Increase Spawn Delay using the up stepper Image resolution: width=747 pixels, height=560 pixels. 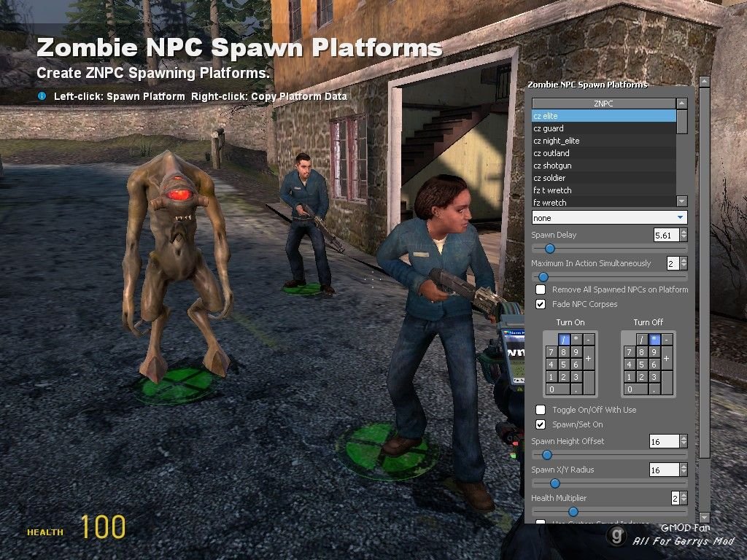coord(684,231)
